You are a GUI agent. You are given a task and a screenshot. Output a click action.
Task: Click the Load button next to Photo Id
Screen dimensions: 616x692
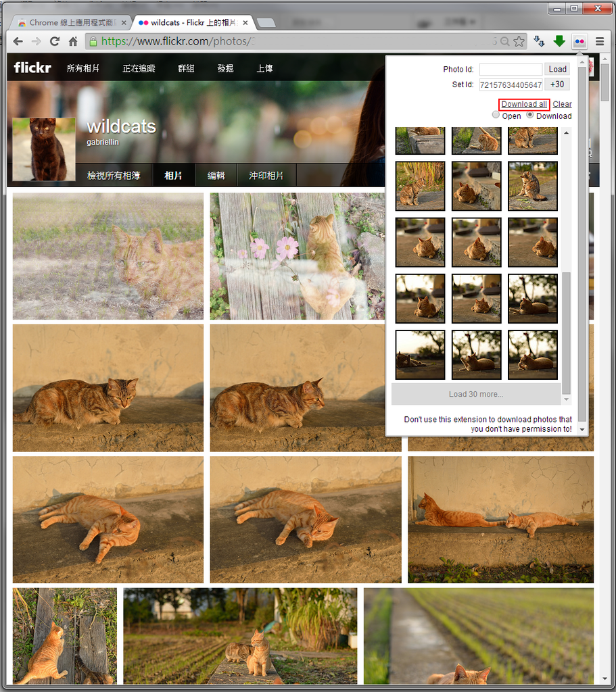[x=557, y=70]
